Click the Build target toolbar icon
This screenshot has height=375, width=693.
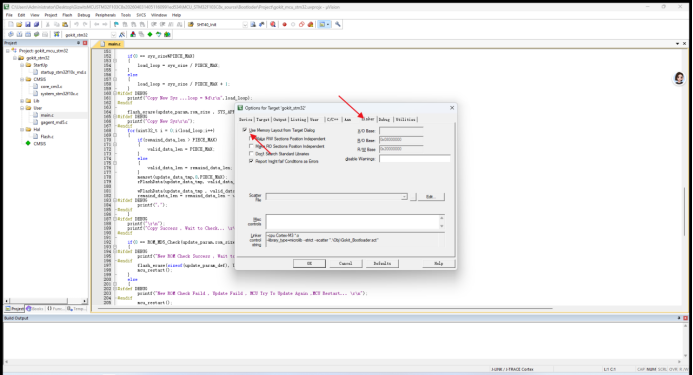point(19,34)
